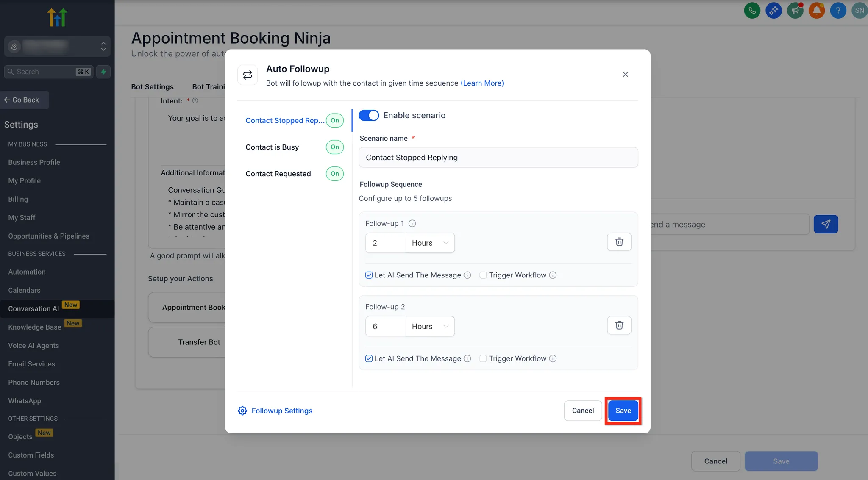Screen dimensions: 868x480
Task: Open the help question mark icon
Action: pos(838,10)
